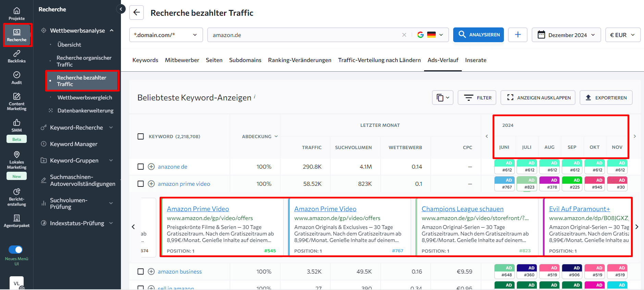Open the *.domain.com/* scope dropdown

pos(166,35)
